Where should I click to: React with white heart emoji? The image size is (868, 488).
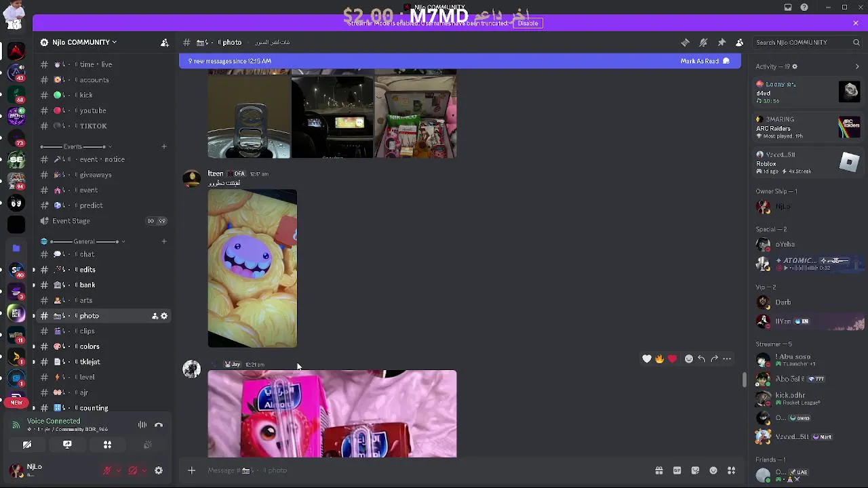click(647, 359)
